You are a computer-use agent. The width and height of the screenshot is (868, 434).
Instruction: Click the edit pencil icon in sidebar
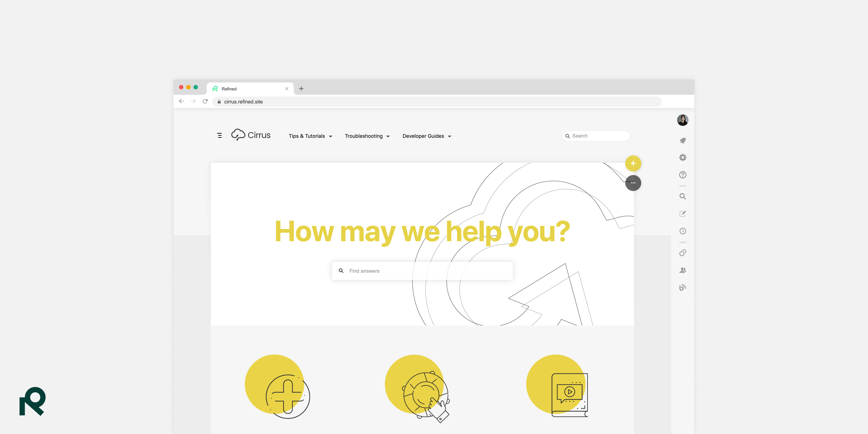click(683, 214)
